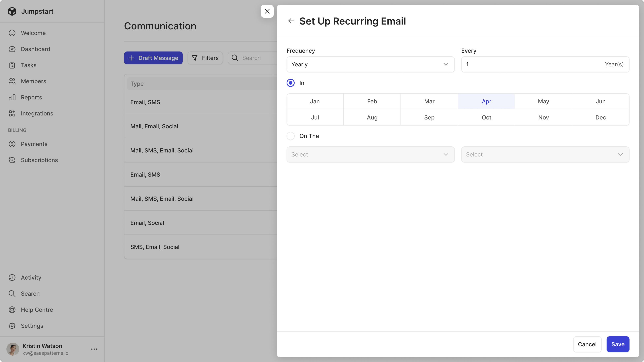The width and height of the screenshot is (644, 362).
Task: Click Cancel to dismiss the modal
Action: (x=587, y=344)
